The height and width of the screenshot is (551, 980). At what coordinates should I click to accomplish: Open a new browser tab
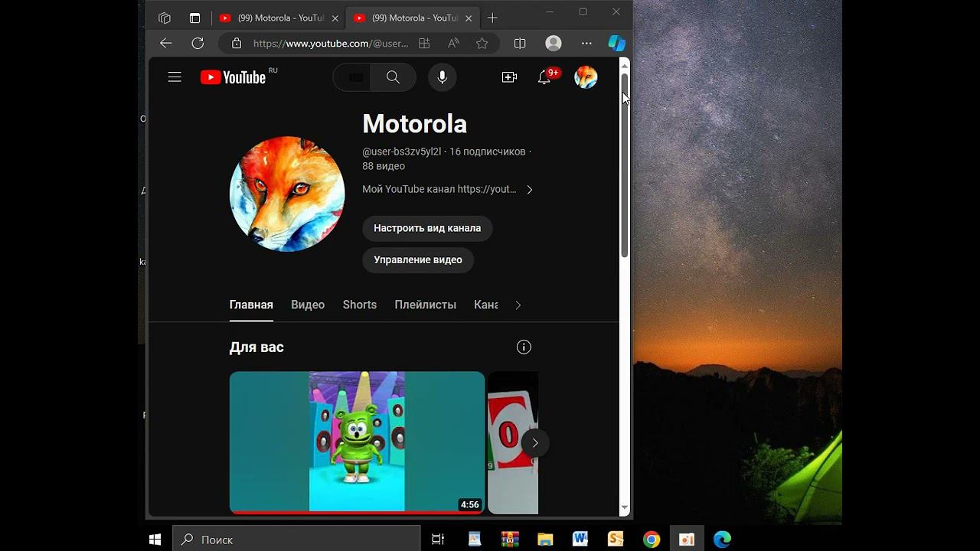(x=492, y=18)
